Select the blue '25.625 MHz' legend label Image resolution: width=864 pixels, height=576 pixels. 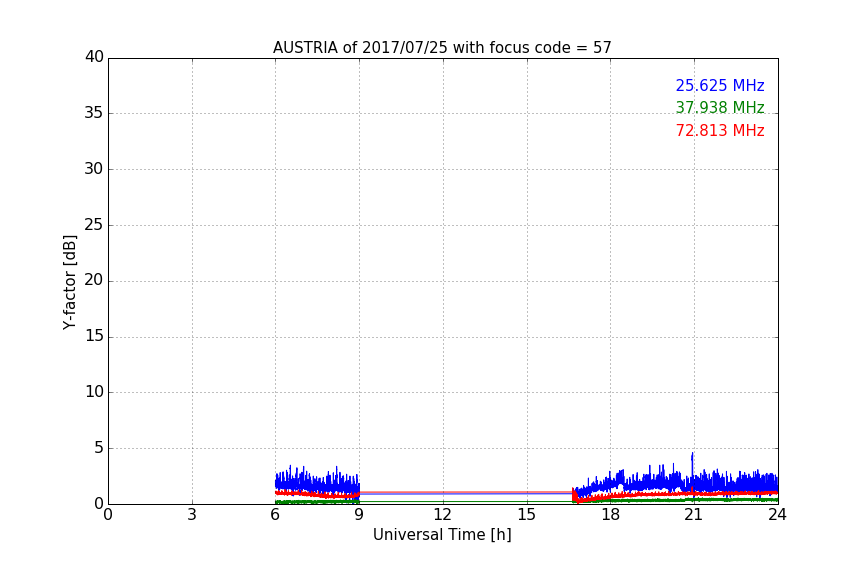pyautogui.click(x=720, y=85)
